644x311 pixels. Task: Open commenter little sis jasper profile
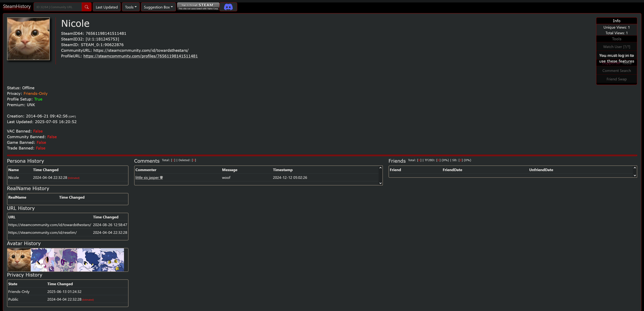[149, 178]
